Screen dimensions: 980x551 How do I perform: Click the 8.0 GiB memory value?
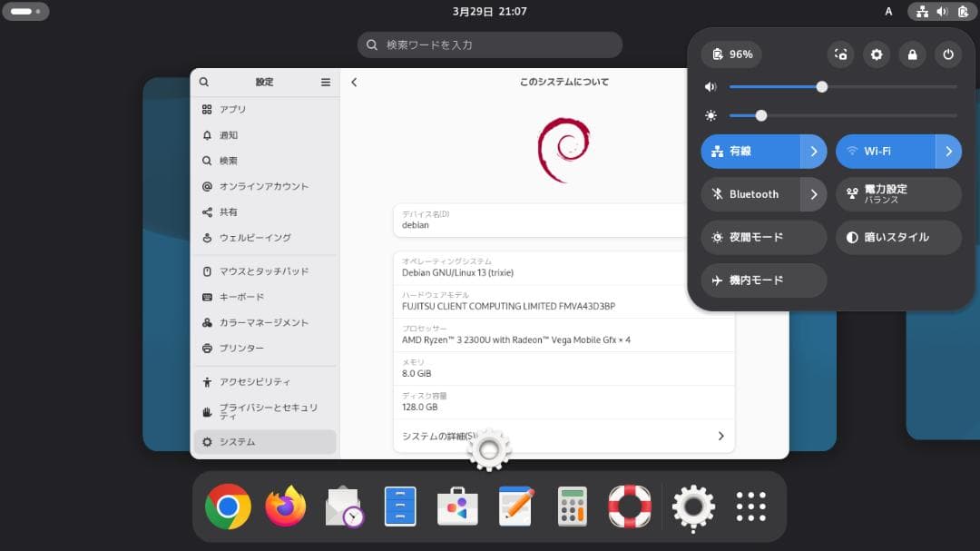pos(416,373)
